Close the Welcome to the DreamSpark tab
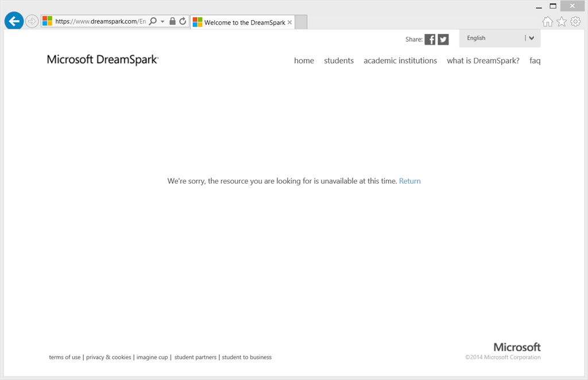The height and width of the screenshot is (380, 588). pyautogui.click(x=289, y=22)
